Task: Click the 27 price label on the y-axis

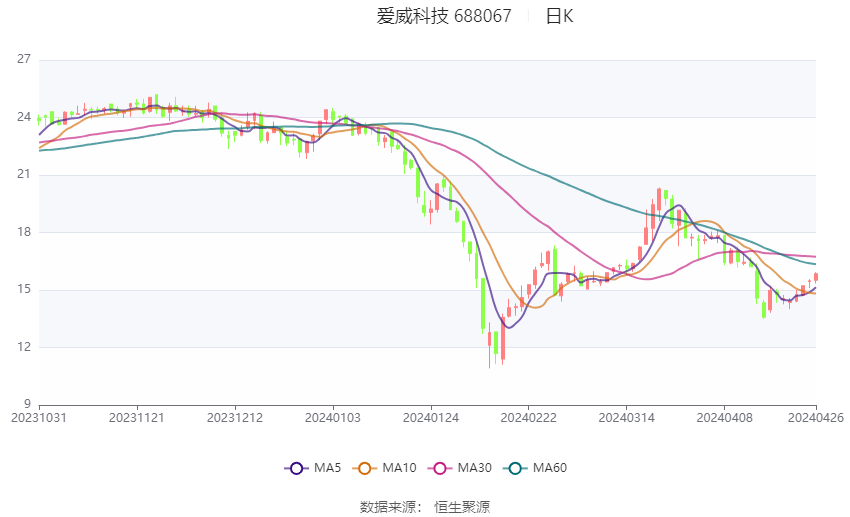Action: [25, 60]
